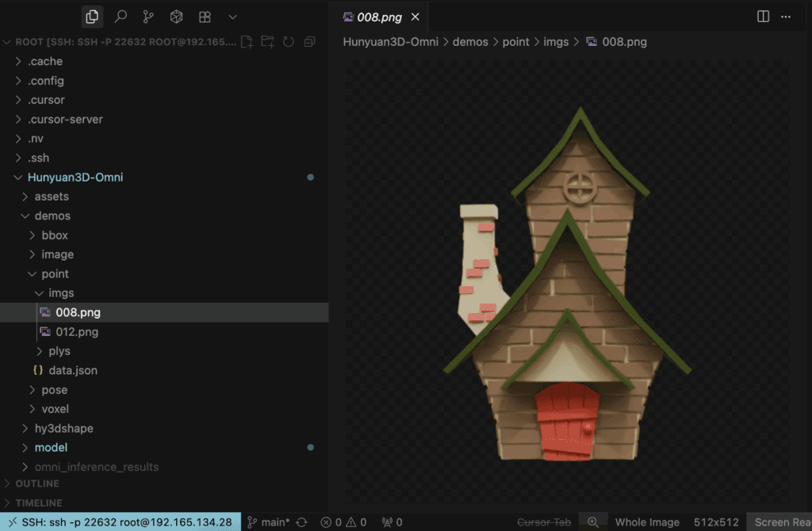Screen dimensions: 812x531
Task: Expand the TIMELINE section
Action: point(39,502)
